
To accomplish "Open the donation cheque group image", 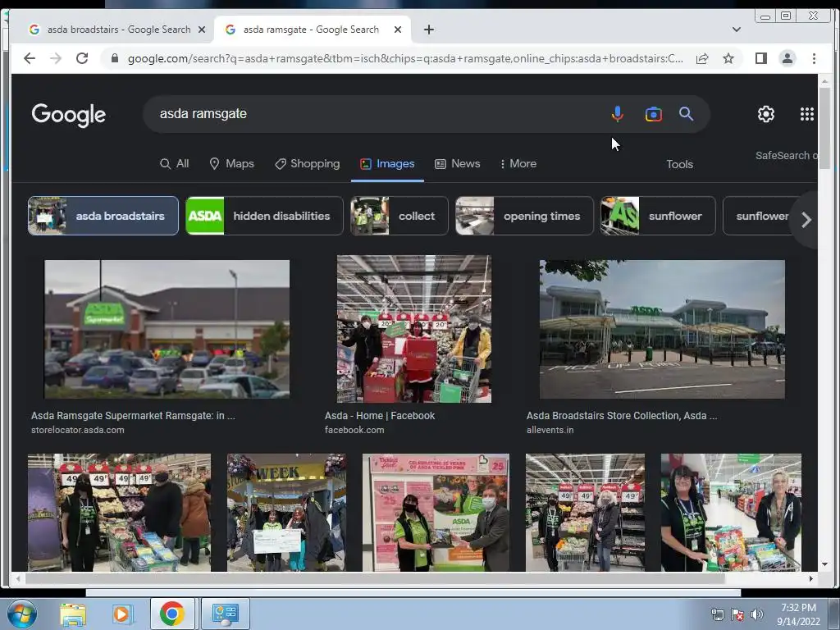I will (x=286, y=513).
